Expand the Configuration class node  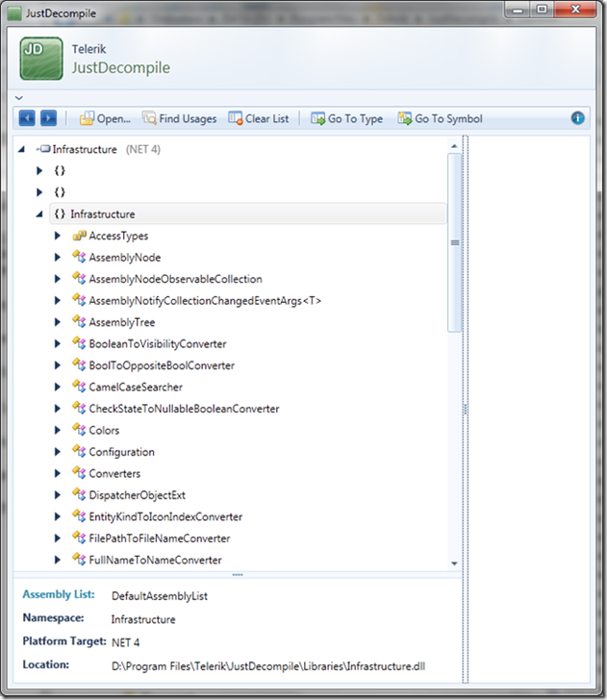[57, 452]
